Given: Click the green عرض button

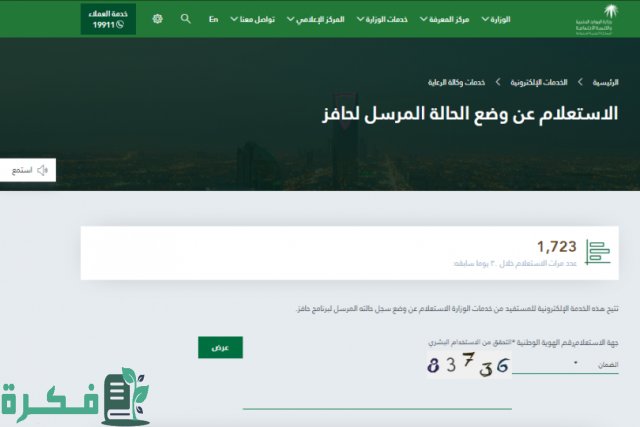Looking at the screenshot, I should (220, 347).
